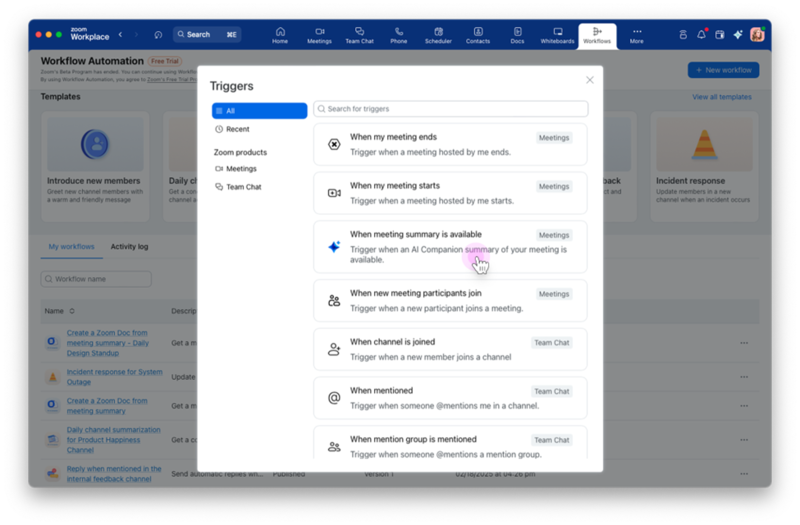Click the Search for triggers field
This screenshot has height=525, width=800.
(x=450, y=109)
